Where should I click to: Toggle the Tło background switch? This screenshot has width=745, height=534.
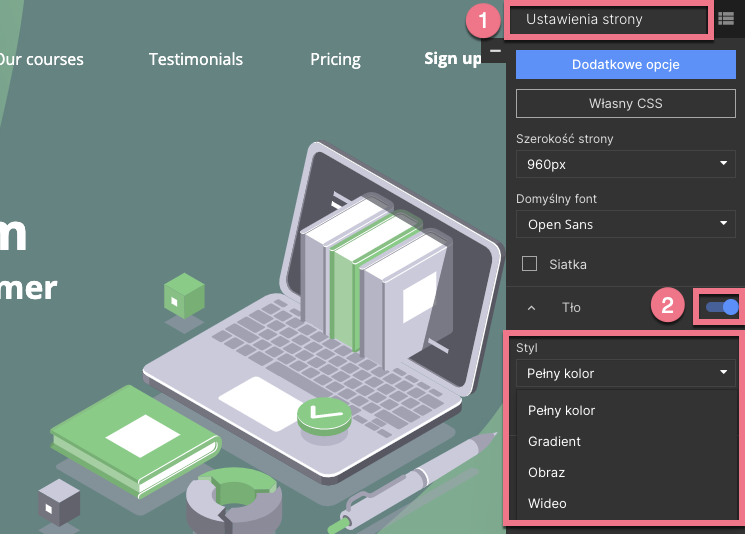point(721,307)
